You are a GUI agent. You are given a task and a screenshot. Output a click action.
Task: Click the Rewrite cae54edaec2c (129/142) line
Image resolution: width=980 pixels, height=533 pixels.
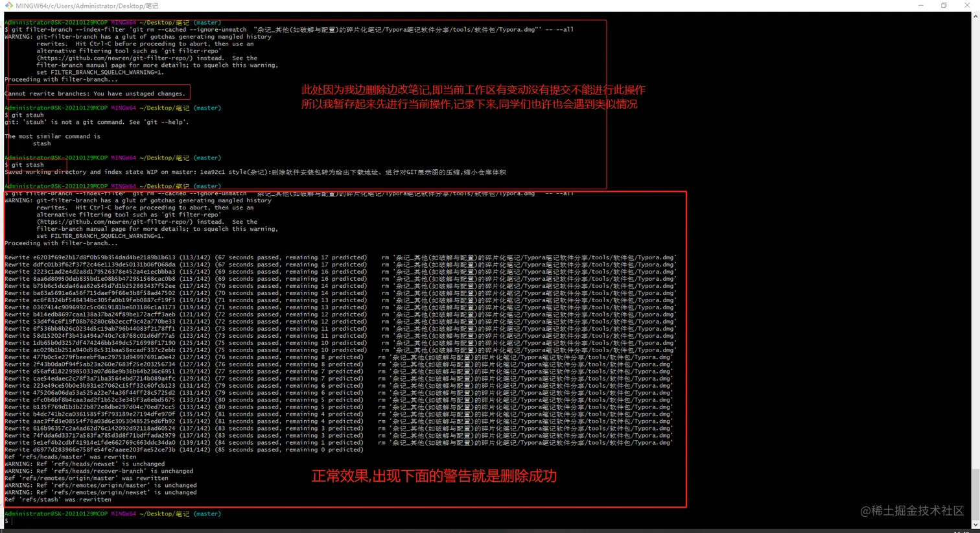click(339, 379)
